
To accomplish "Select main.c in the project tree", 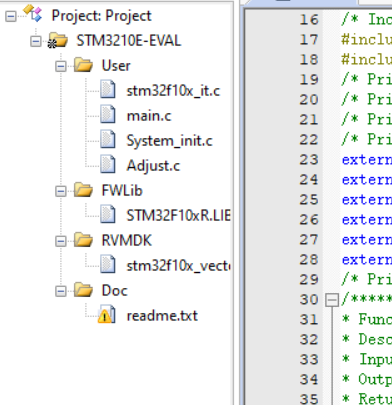I will (149, 116).
